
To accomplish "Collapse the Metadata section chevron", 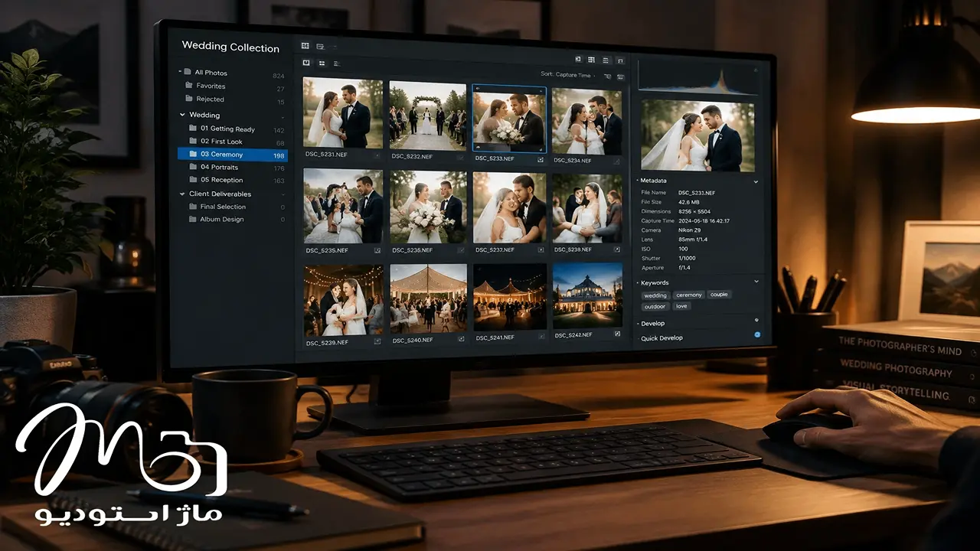I will coord(756,181).
